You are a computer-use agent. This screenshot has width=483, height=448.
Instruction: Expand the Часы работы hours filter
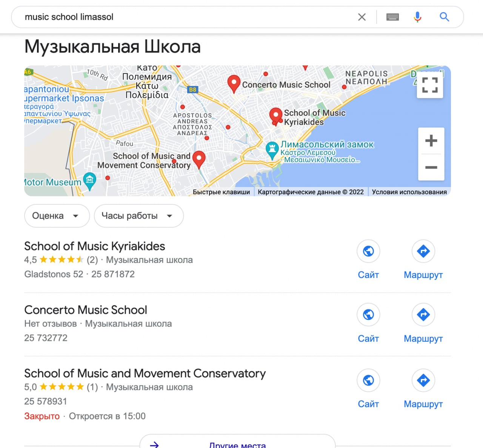pyautogui.click(x=139, y=216)
